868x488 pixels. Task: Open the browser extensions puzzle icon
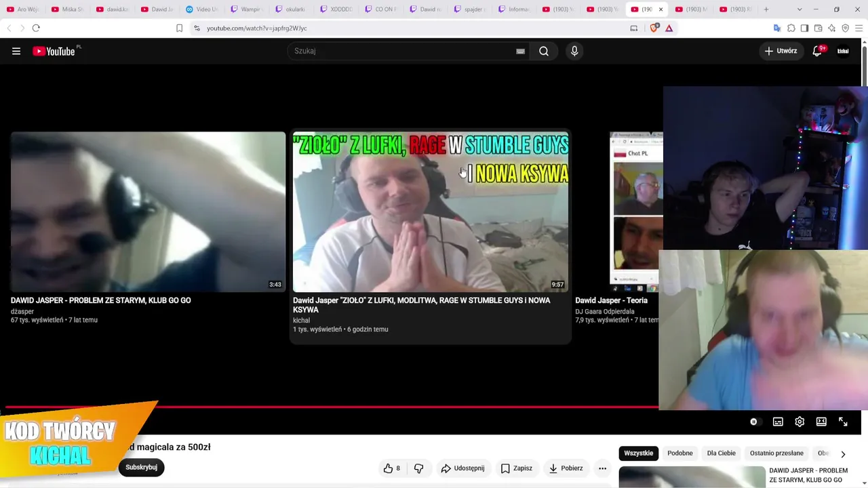pos(791,28)
